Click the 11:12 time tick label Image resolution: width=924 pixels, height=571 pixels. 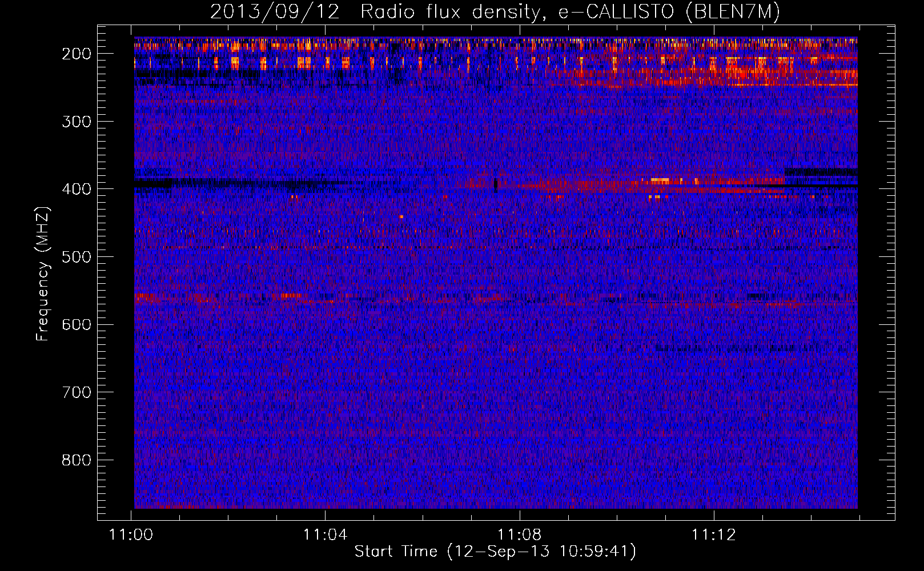[x=714, y=535]
